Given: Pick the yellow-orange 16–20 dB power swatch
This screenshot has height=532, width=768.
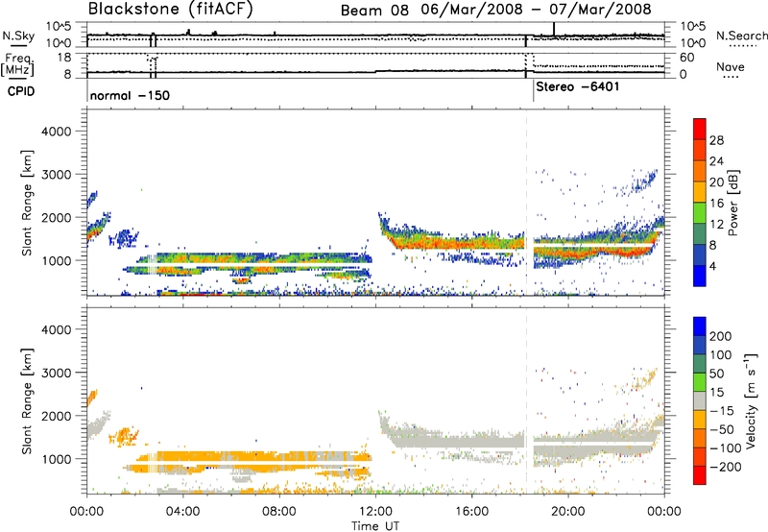Looking at the screenshot, I should click(700, 192).
